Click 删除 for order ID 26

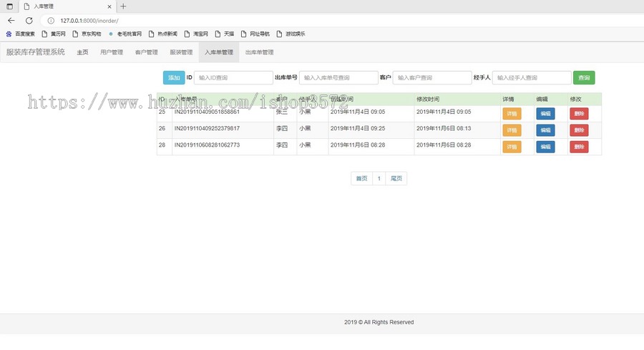(x=579, y=130)
